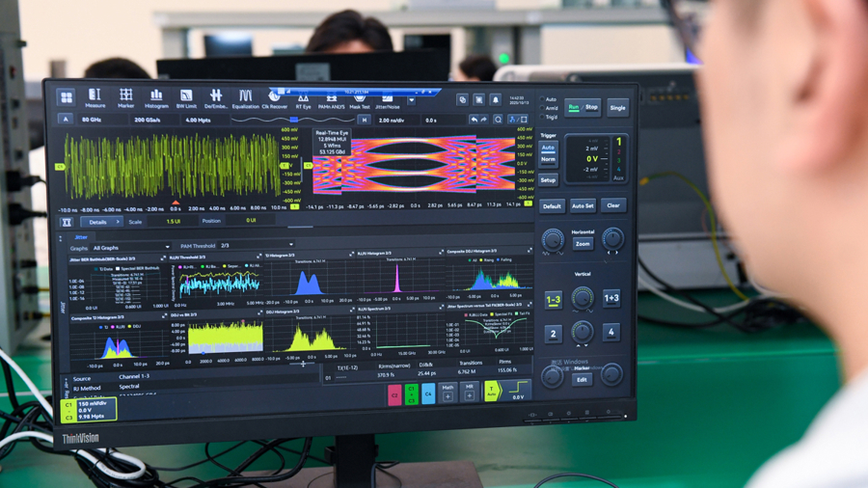Open the PAM Threshold 2/3 dropdown
This screenshot has height=488, width=868.
(x=253, y=246)
